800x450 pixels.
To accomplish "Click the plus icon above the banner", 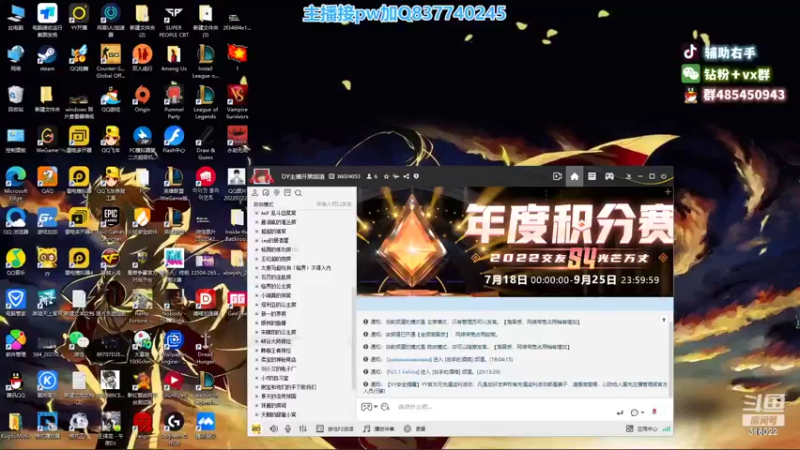I will [668, 192].
